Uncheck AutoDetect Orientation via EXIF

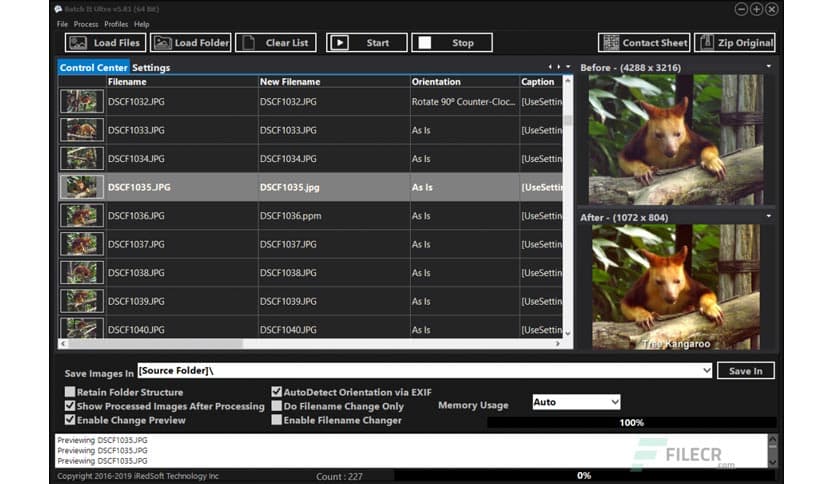tap(276, 392)
